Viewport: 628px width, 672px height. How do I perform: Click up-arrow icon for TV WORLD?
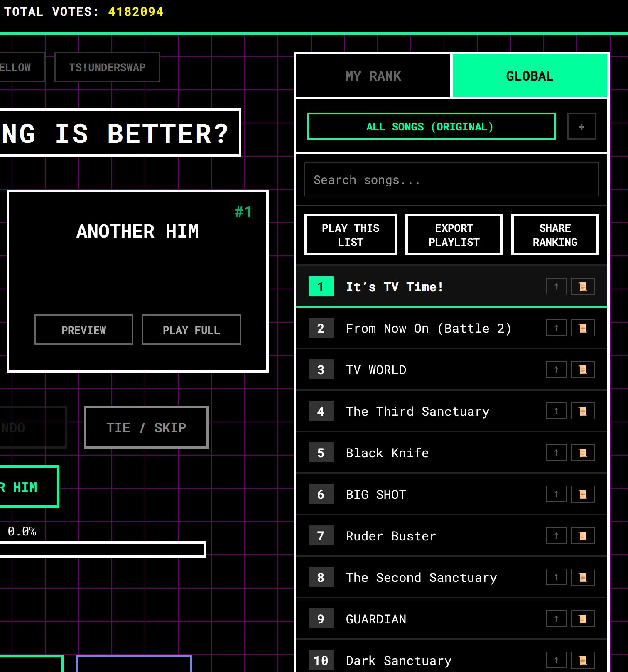(x=556, y=370)
